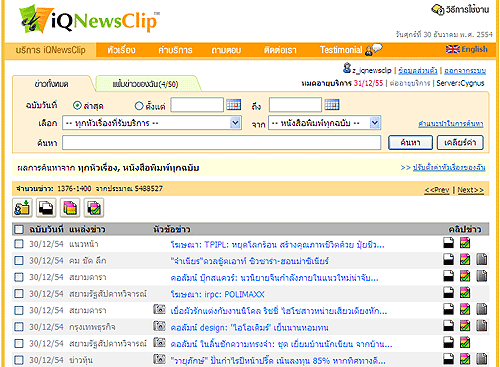Go to the <<Prev results page
Image resolution: width=500 pixels, height=367 pixels.
coord(437,190)
